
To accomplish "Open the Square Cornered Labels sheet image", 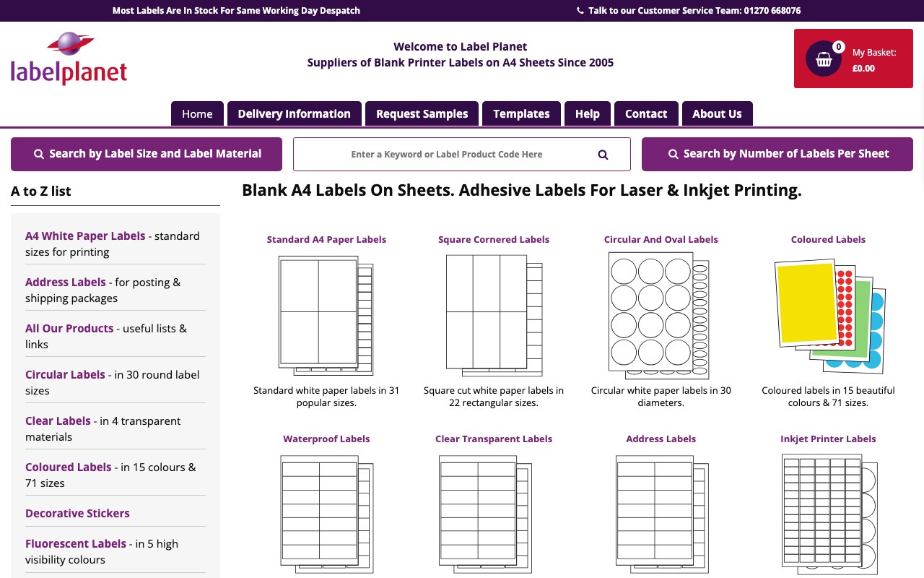I will click(494, 315).
